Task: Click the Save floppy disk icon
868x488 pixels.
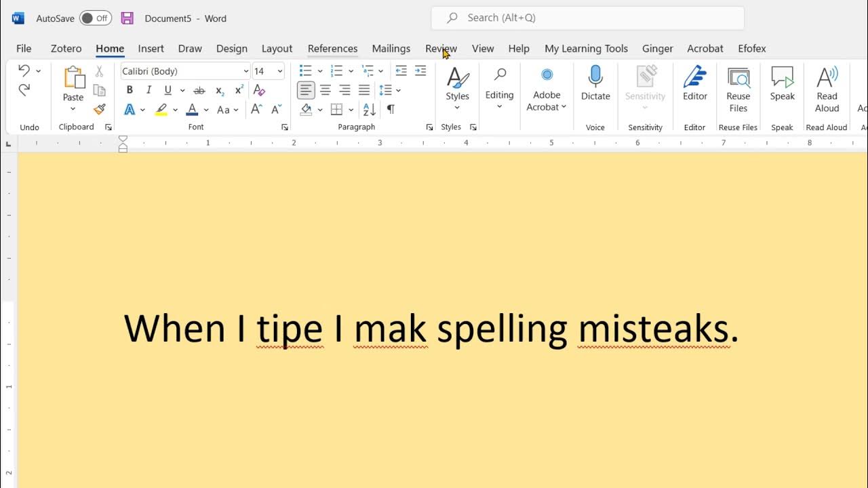Action: (x=127, y=18)
